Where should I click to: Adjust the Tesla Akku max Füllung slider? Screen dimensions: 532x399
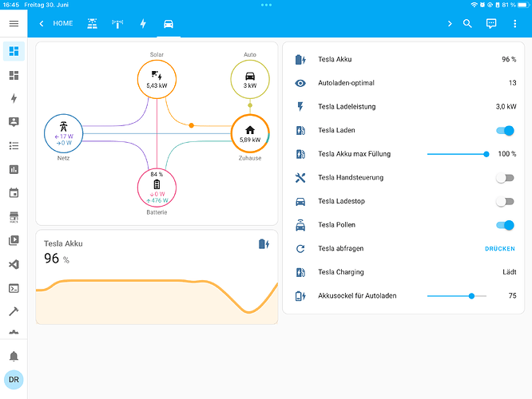click(x=457, y=154)
